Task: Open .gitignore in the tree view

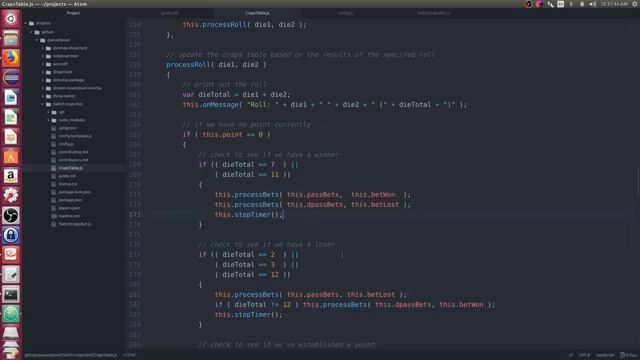Action: (67, 128)
